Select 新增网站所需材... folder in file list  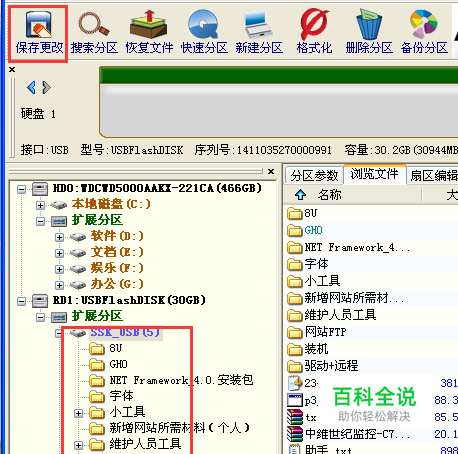click(354, 298)
